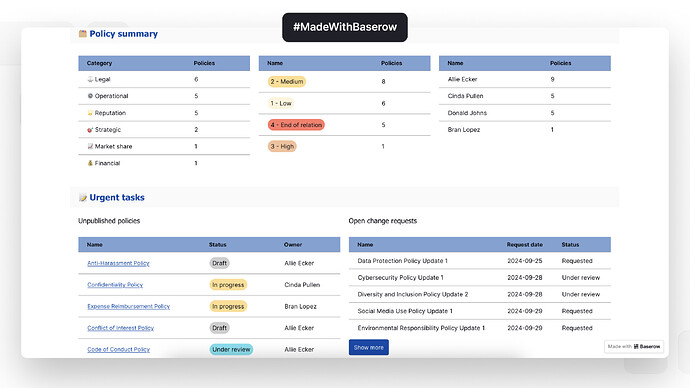Click Draft status for Anti-Harassment Policy

click(219, 263)
